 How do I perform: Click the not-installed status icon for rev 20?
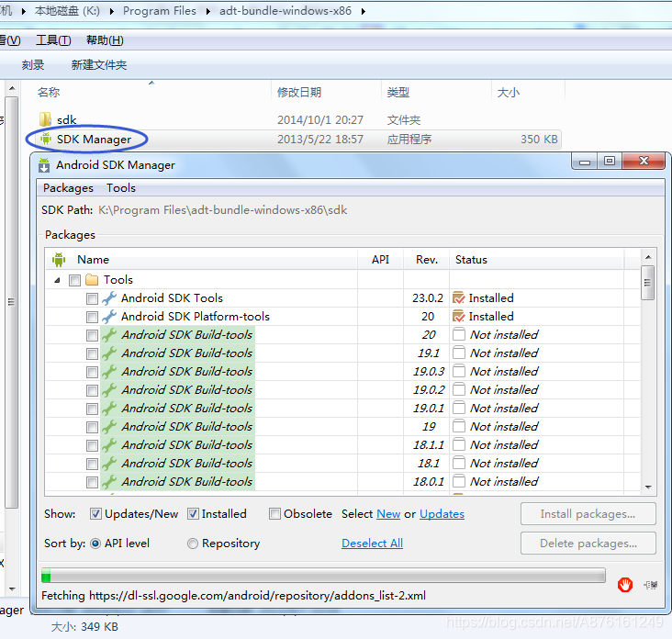(459, 334)
